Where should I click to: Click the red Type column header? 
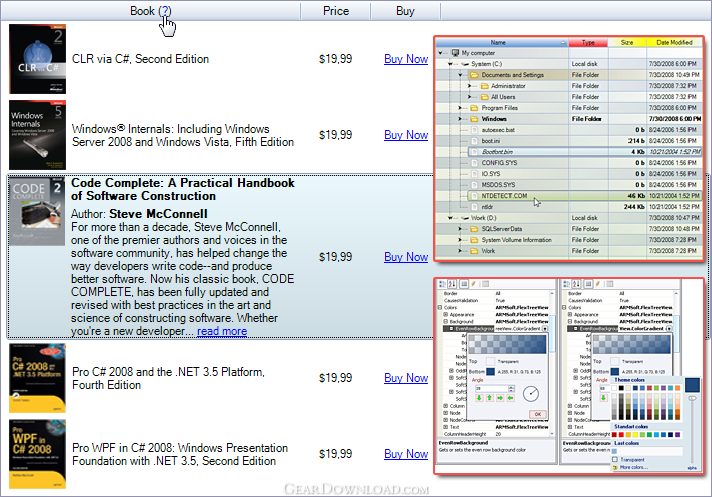click(x=588, y=42)
